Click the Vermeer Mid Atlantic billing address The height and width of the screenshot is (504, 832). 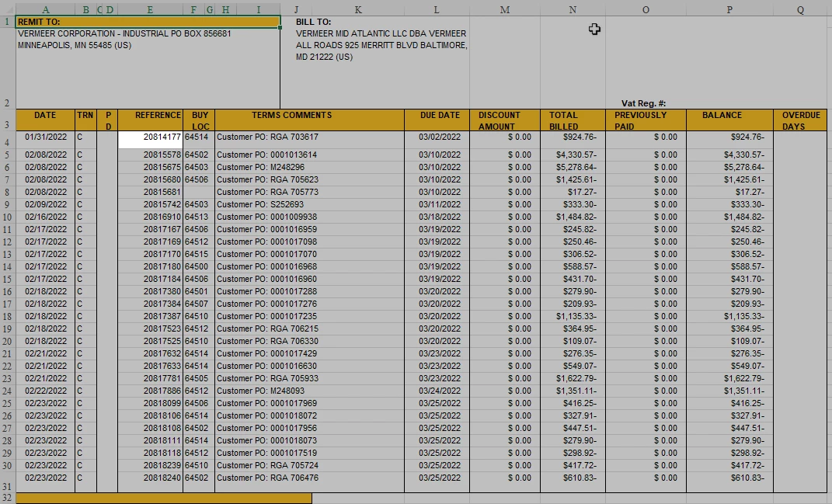381,45
